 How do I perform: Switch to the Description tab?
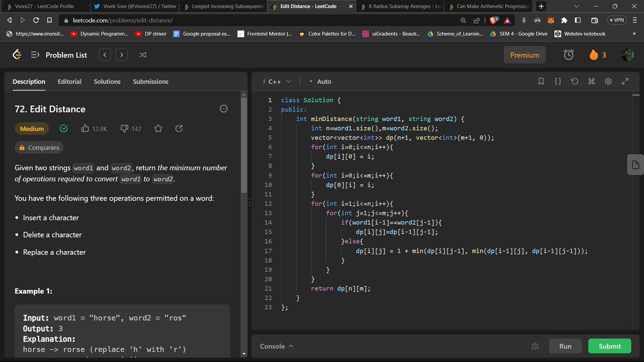pos(29,82)
